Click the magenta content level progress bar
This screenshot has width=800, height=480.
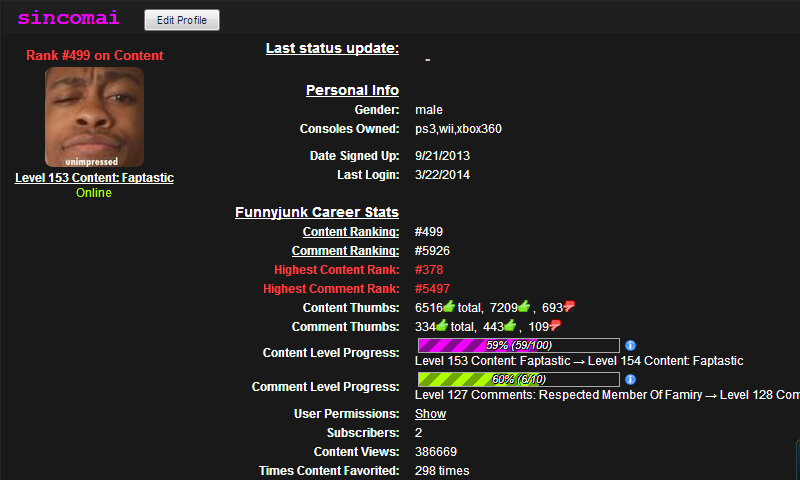[x=518, y=345]
